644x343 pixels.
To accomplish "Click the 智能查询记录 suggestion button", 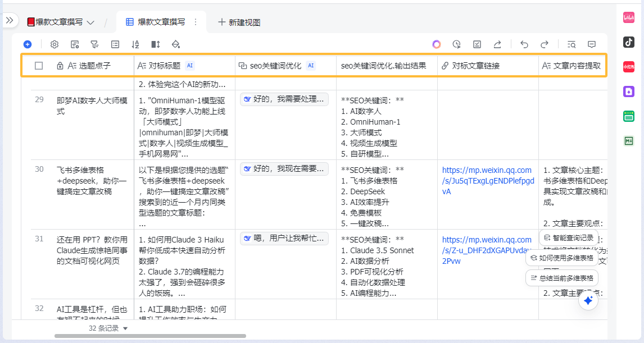I will coord(569,238).
